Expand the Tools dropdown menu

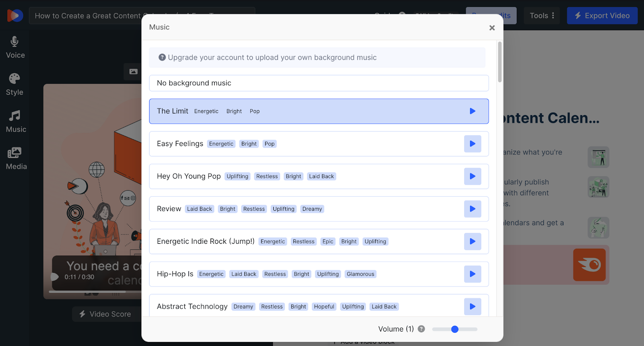click(542, 16)
